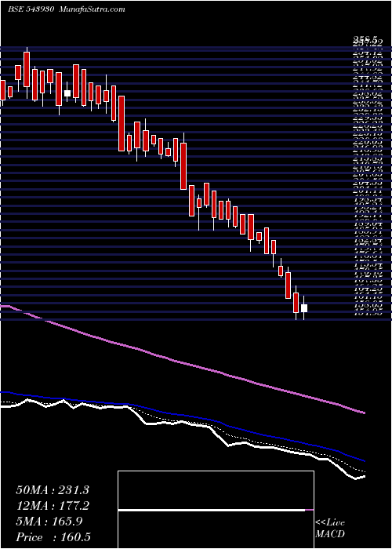Click the BSE 543980 MunafaSutra.com title
This screenshot has width=392, height=549.
pos(67,9)
